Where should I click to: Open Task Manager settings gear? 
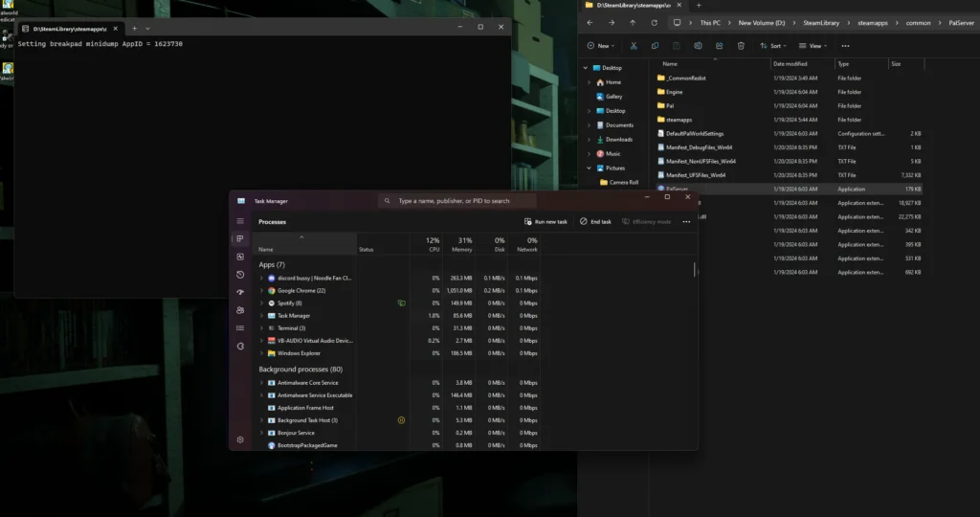tap(240, 439)
